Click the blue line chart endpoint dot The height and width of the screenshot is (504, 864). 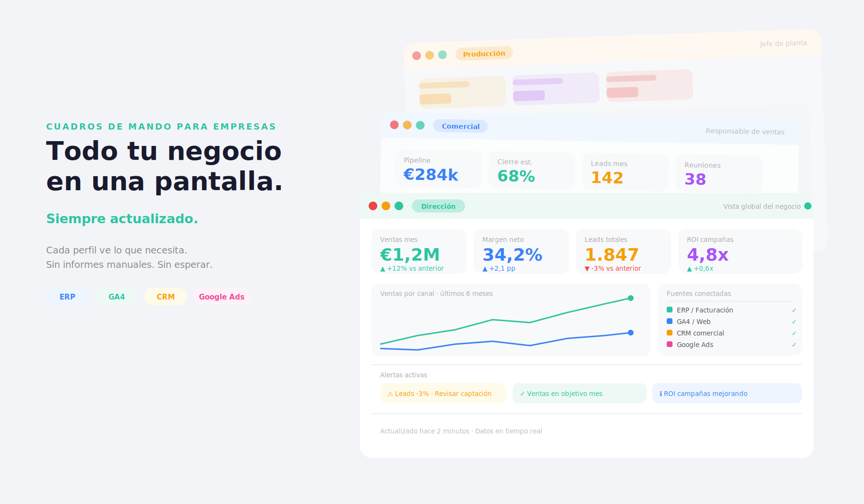pos(631,333)
